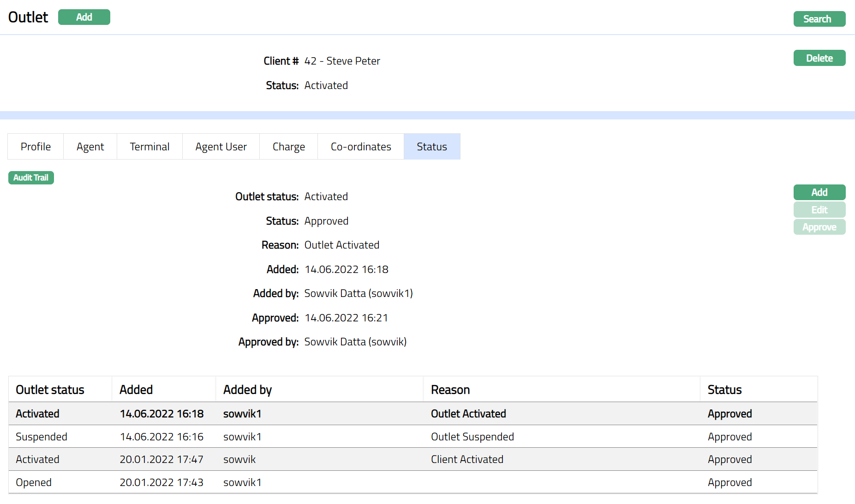This screenshot has width=855, height=504.
Task: Click the Reason column header
Action: 450,390
